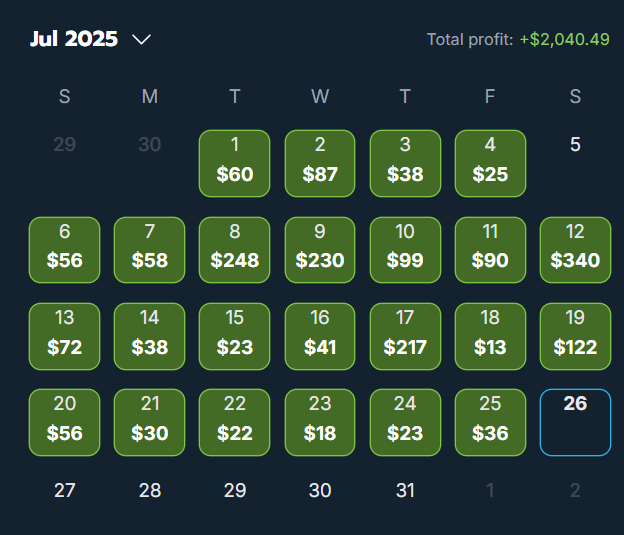The height and width of the screenshot is (535, 624).
Task: Select July 9 showing $230
Action: [320, 250]
